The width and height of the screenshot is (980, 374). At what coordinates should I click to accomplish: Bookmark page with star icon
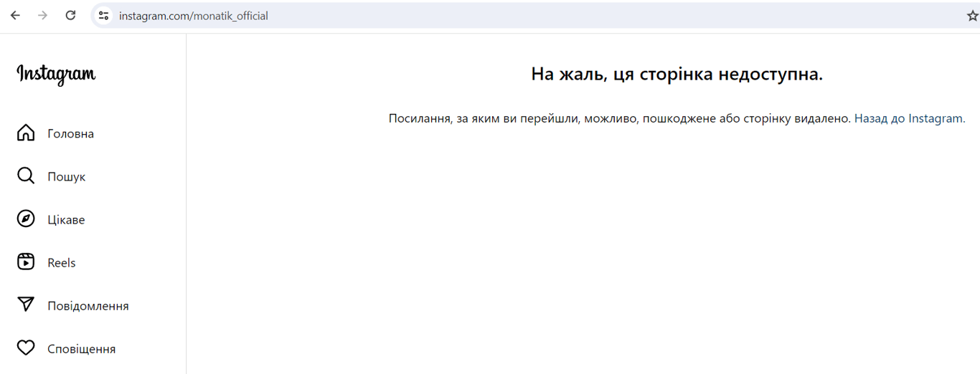(972, 16)
